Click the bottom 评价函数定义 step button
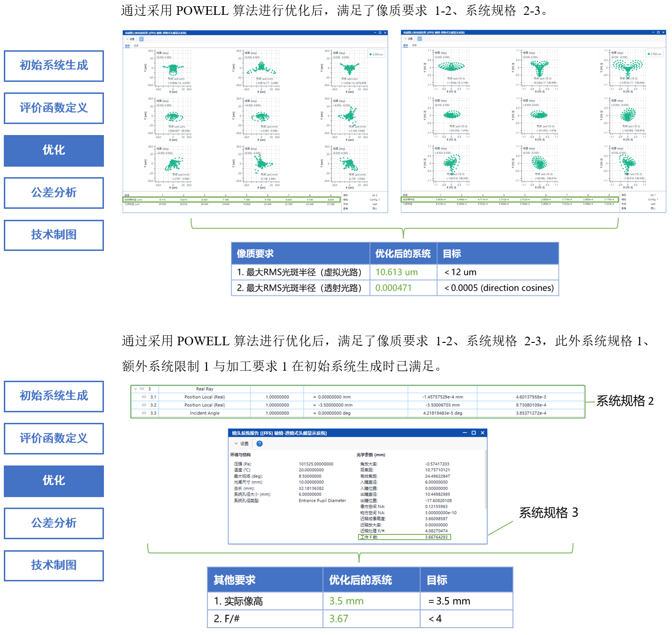The image size is (672, 635). tap(54, 438)
